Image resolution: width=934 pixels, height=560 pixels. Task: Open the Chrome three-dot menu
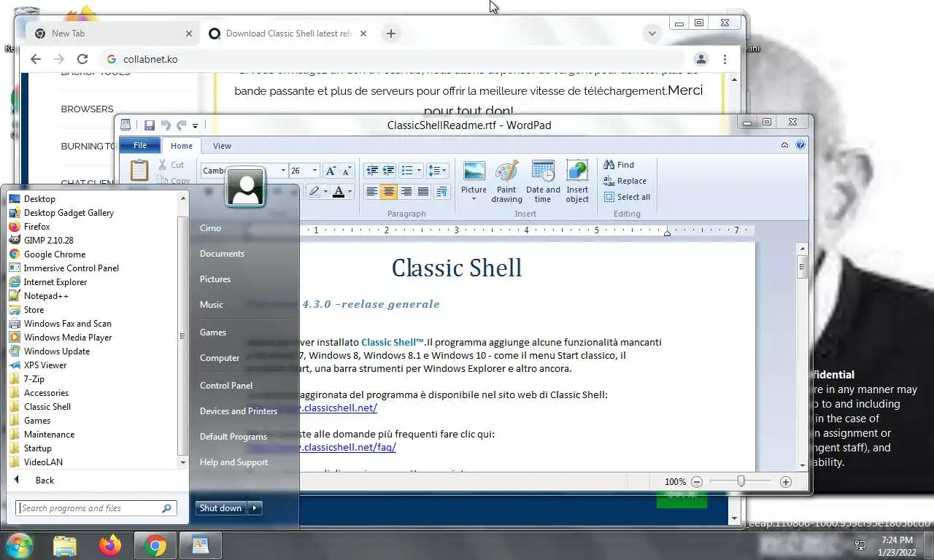725,59
